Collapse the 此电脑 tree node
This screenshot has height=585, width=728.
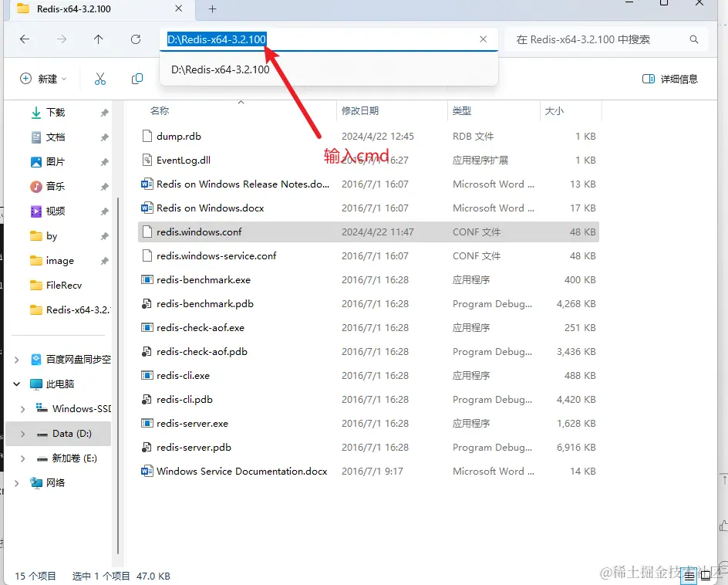click(17, 384)
